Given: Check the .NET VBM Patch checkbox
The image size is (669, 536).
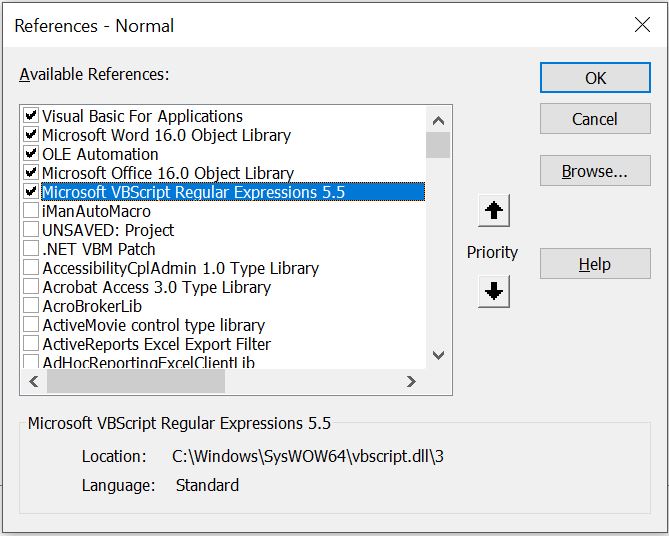Looking at the screenshot, I should [31, 248].
